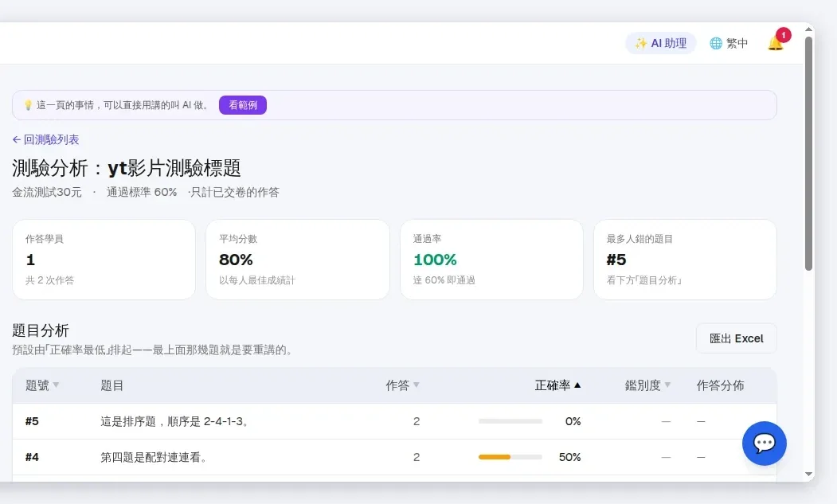Click the globe language icon

(x=716, y=43)
